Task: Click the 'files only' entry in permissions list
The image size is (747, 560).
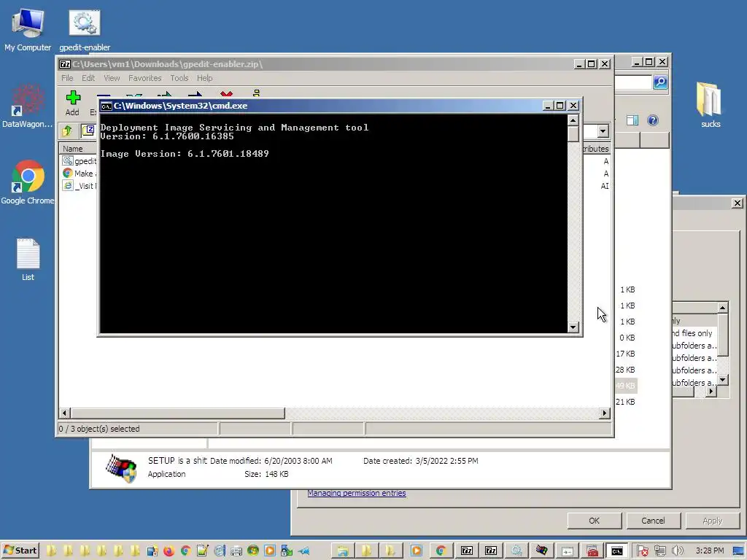Action: 693,333
